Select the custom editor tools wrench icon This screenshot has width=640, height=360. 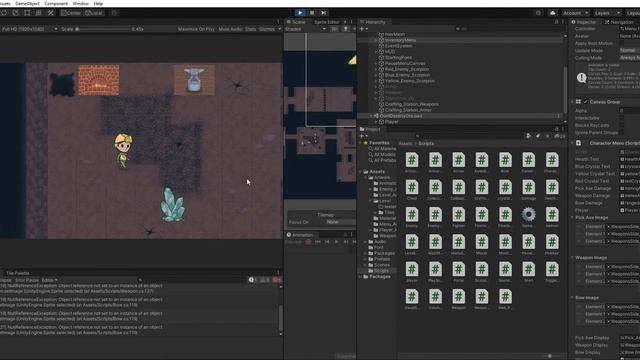[51, 13]
